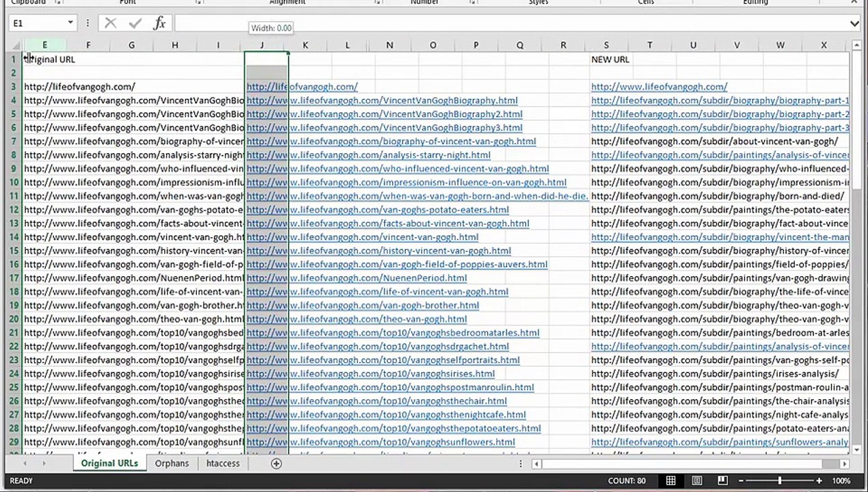The image size is (868, 492).
Task: Click the Original URL header cell
Action: pos(49,59)
